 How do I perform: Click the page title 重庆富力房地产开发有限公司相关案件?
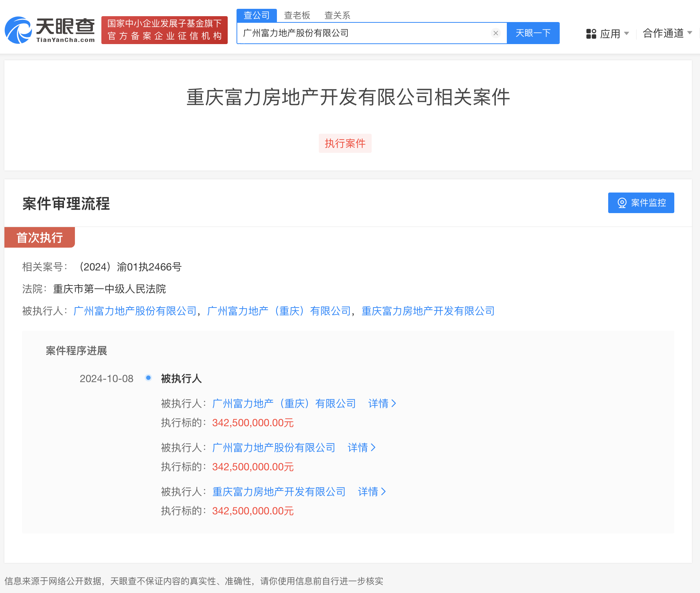(x=348, y=98)
